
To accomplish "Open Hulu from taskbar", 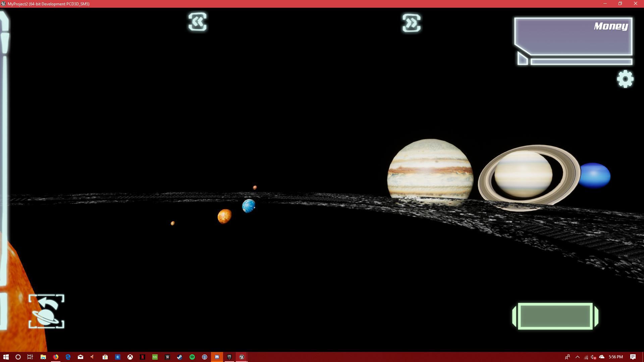I will click(155, 357).
